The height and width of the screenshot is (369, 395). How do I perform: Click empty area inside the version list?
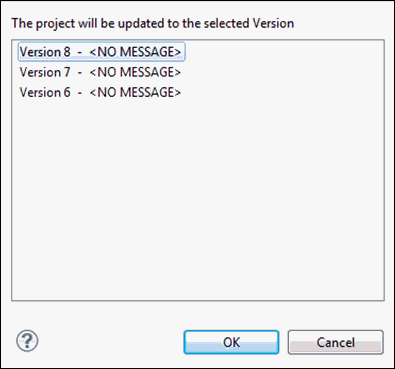(x=198, y=200)
